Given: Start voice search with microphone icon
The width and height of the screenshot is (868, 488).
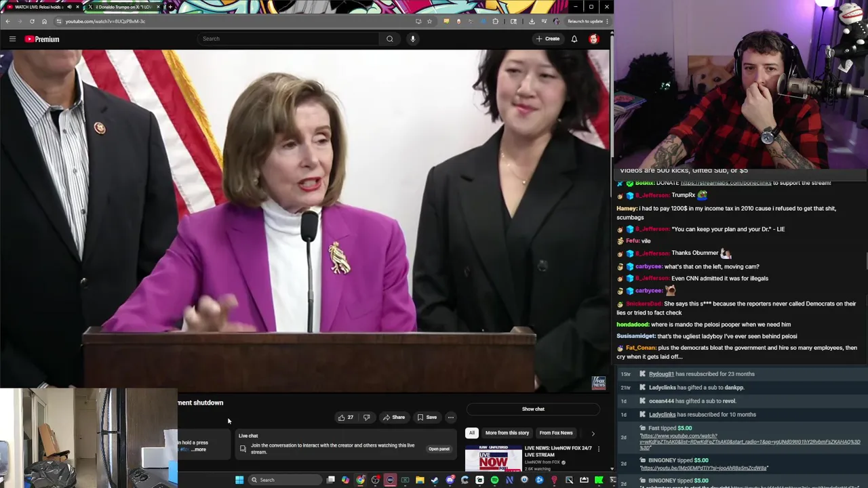Looking at the screenshot, I should 412,39.
